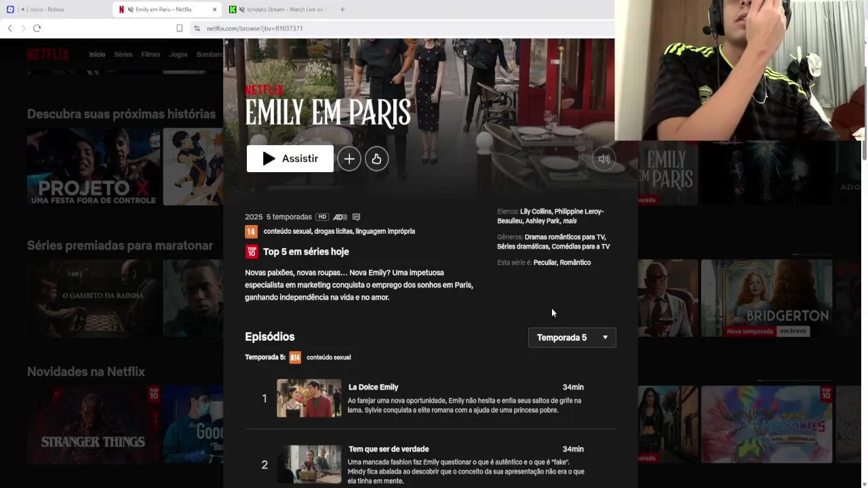Screen dimensions: 868x488
Task: Click the audio description AD badge
Action: tap(340, 217)
